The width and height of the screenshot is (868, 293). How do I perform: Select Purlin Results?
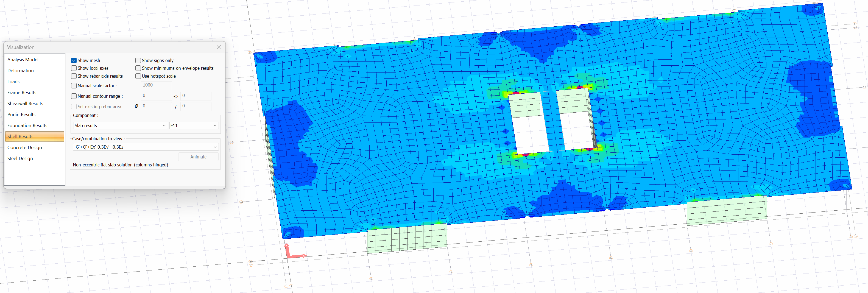(21, 114)
